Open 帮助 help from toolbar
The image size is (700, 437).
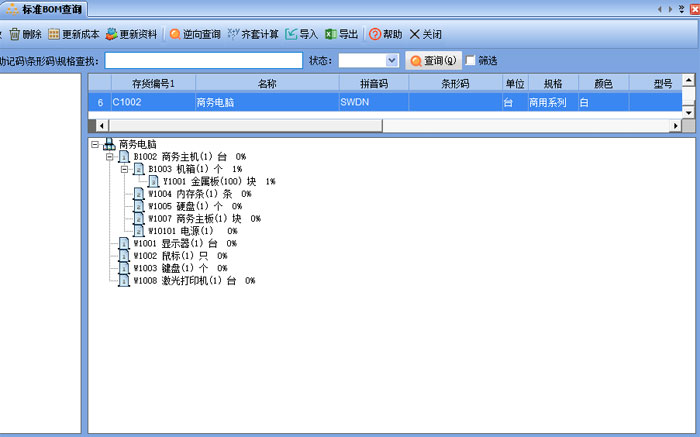(x=376, y=34)
